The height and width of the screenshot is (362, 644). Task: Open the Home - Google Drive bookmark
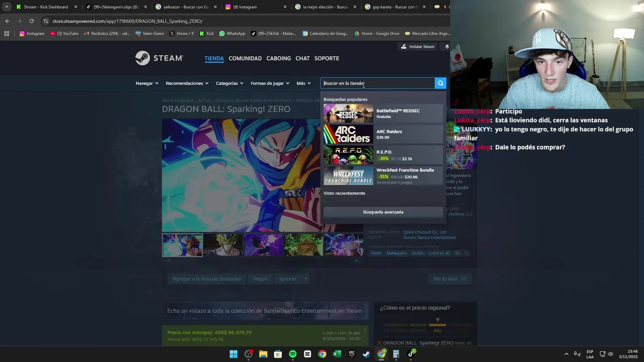click(x=377, y=34)
